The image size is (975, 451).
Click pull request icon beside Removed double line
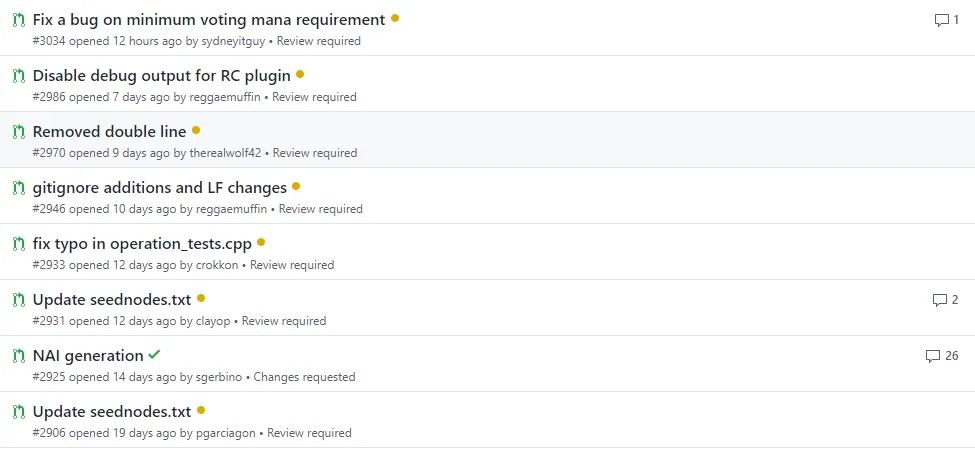click(19, 133)
